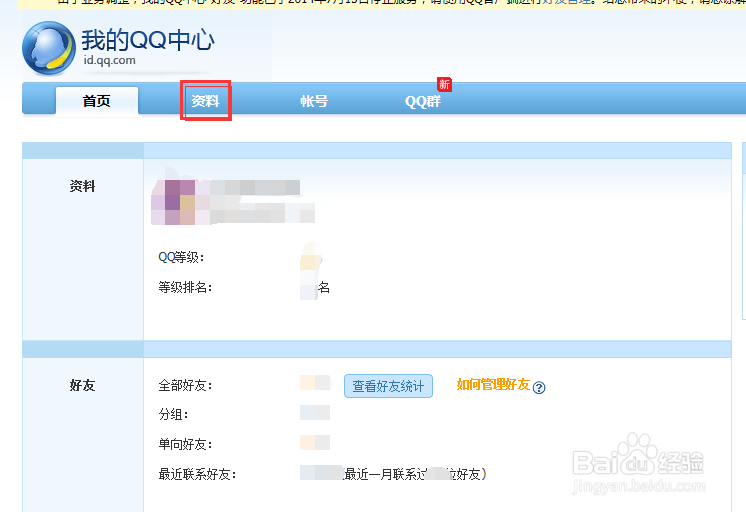Screen dimensions: 746x512
Task: Click the 等级排名 label
Action: (185, 287)
